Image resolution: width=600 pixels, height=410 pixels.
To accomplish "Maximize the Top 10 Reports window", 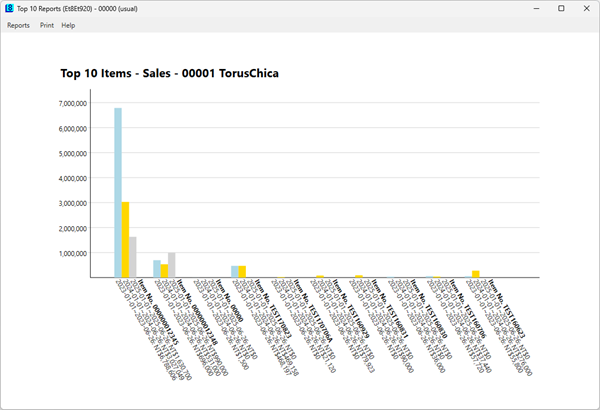I will (x=560, y=8).
